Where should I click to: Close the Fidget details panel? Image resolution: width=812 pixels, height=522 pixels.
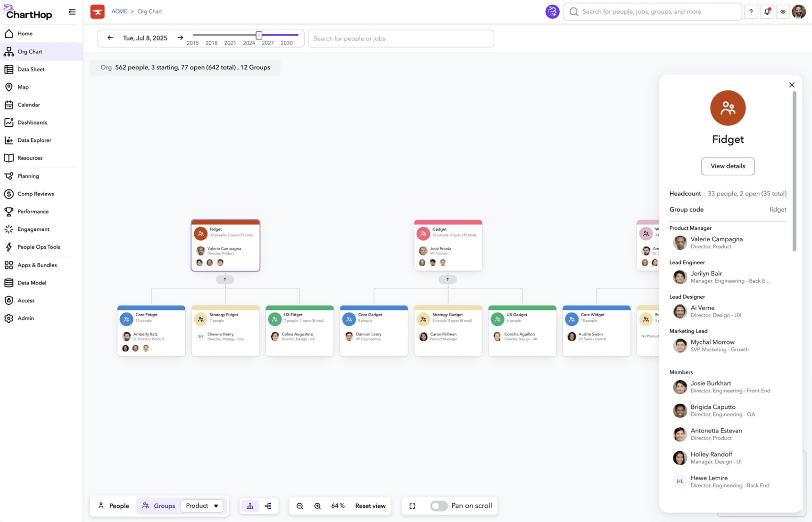pos(792,85)
